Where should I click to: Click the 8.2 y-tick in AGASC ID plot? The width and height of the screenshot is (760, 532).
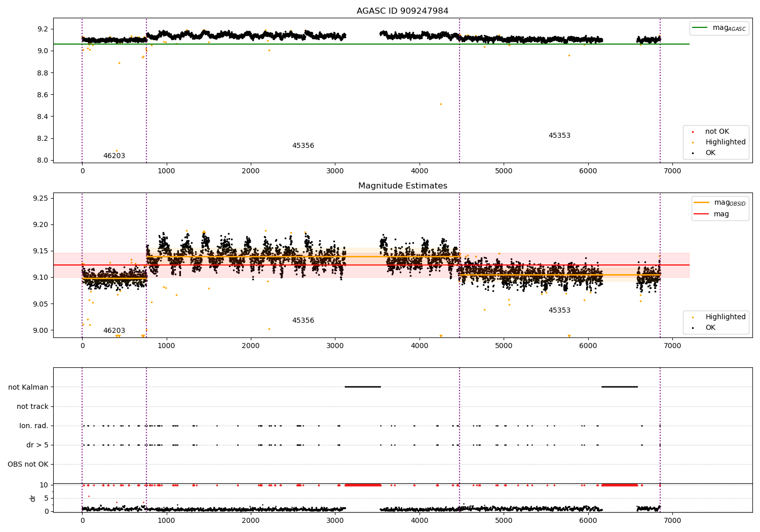pyautogui.click(x=43, y=138)
